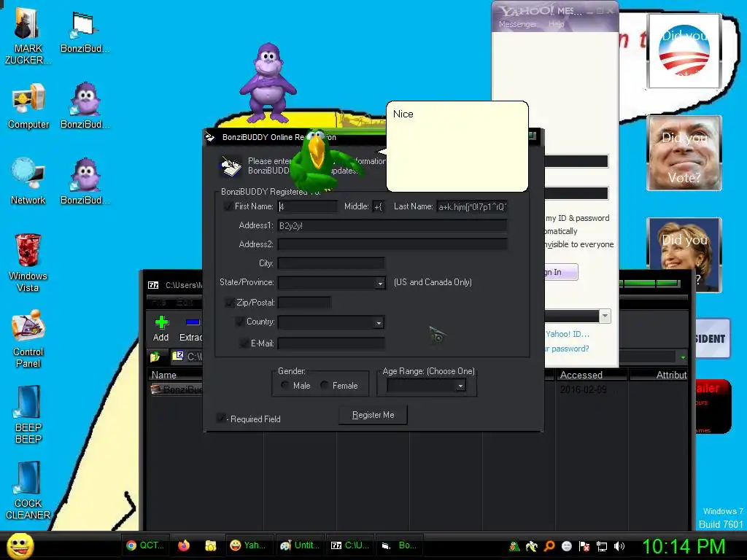Click the Address1 field

pyautogui.click(x=392, y=226)
